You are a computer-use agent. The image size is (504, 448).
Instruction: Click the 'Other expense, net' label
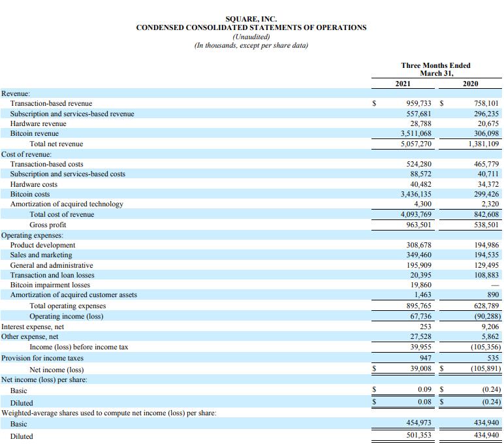tap(29, 337)
